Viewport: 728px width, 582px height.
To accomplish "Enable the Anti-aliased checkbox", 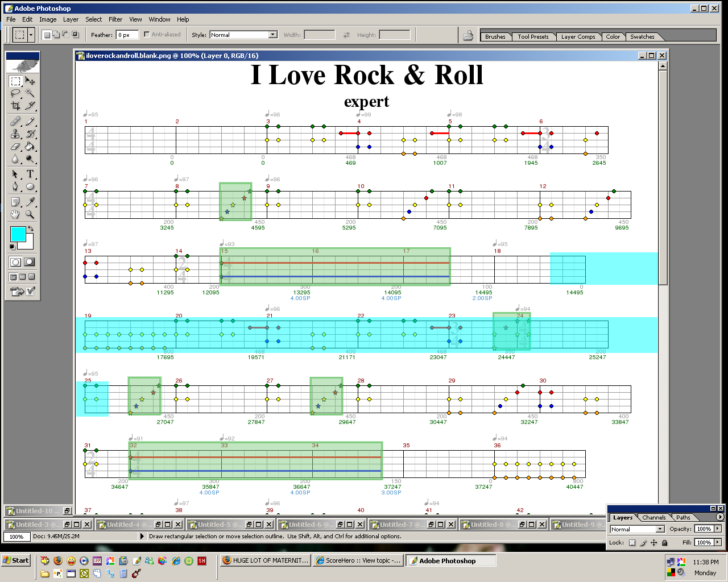I will [x=147, y=34].
